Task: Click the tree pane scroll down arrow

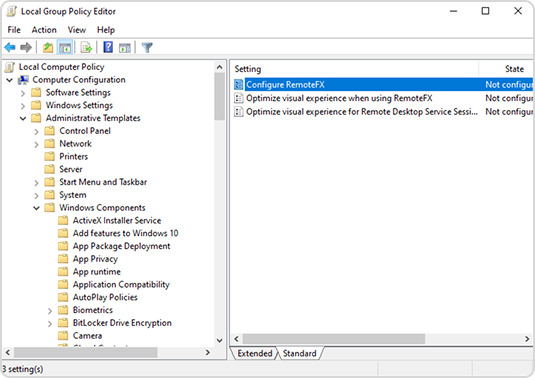Action: [x=220, y=340]
